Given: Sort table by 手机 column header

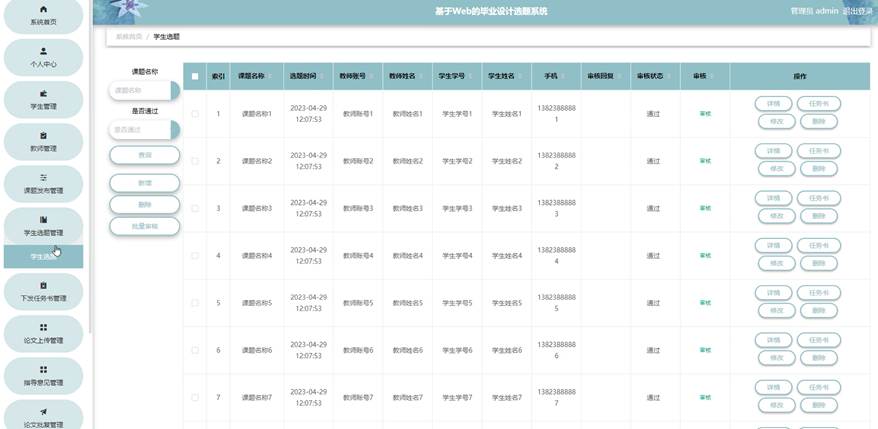Looking at the screenshot, I should [x=556, y=76].
